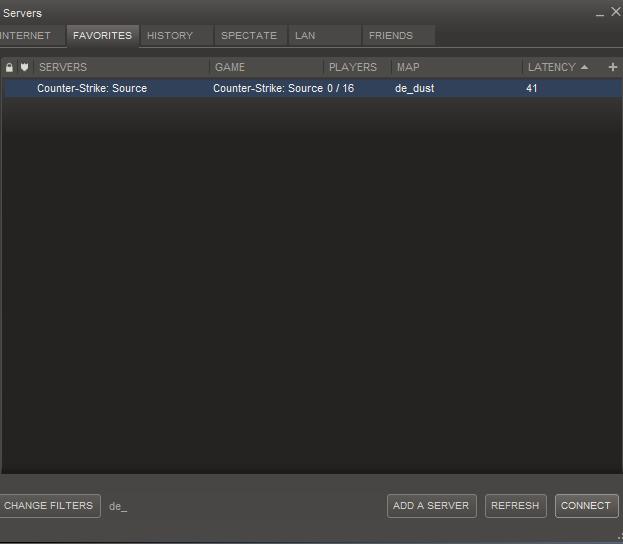This screenshot has width=623, height=546.
Task: Open the LAN tab
Action: [324, 36]
